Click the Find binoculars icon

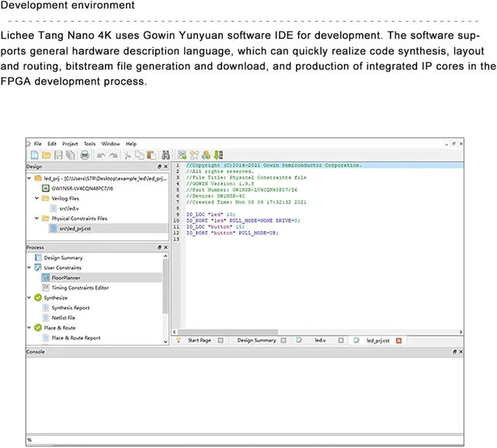pyautogui.click(x=165, y=155)
